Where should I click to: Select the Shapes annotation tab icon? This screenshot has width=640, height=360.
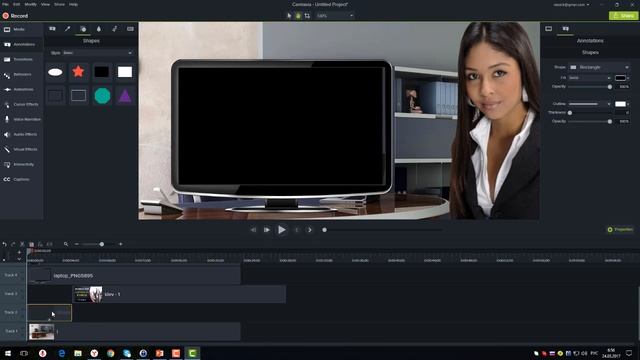83,29
